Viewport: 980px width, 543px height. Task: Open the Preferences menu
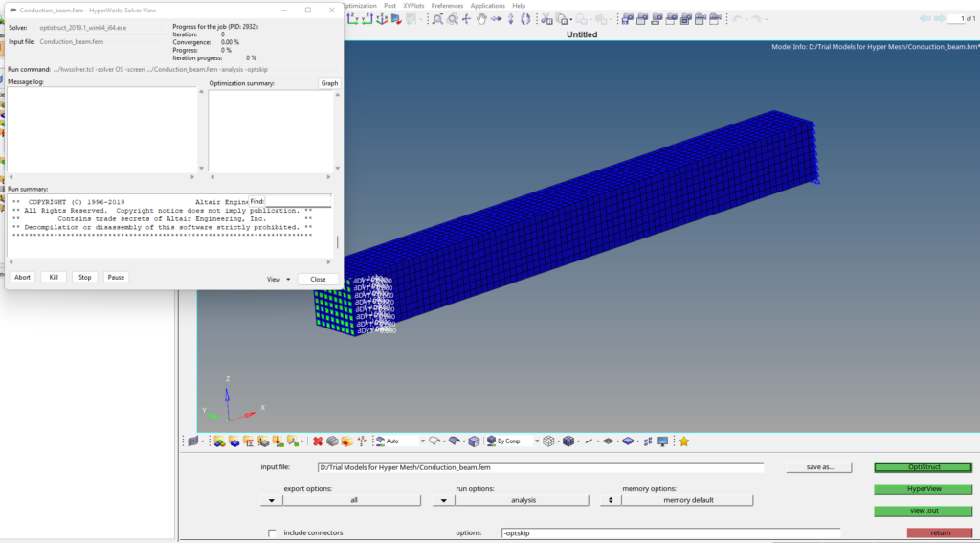coord(448,5)
